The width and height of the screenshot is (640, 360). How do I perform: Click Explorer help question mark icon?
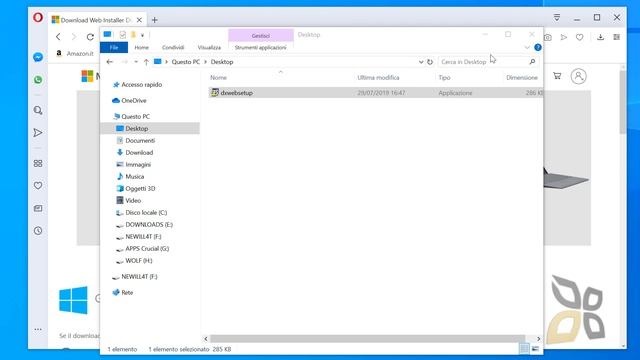coord(538,47)
